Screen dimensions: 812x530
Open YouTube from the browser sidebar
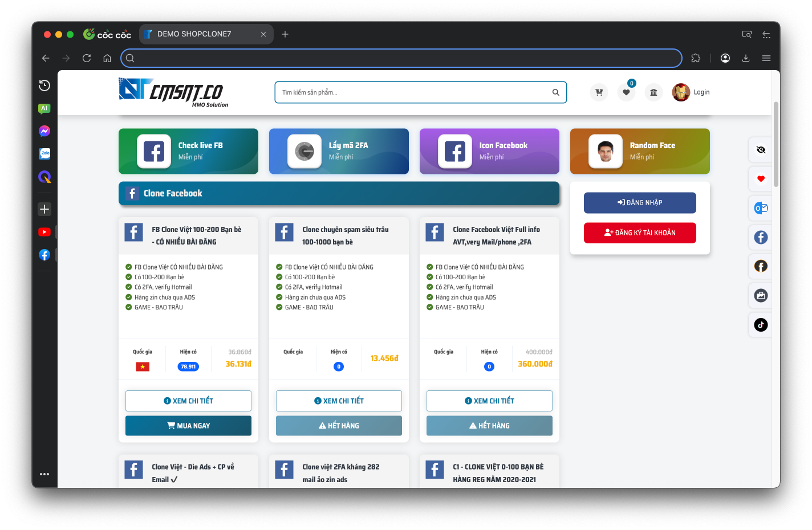(x=44, y=232)
